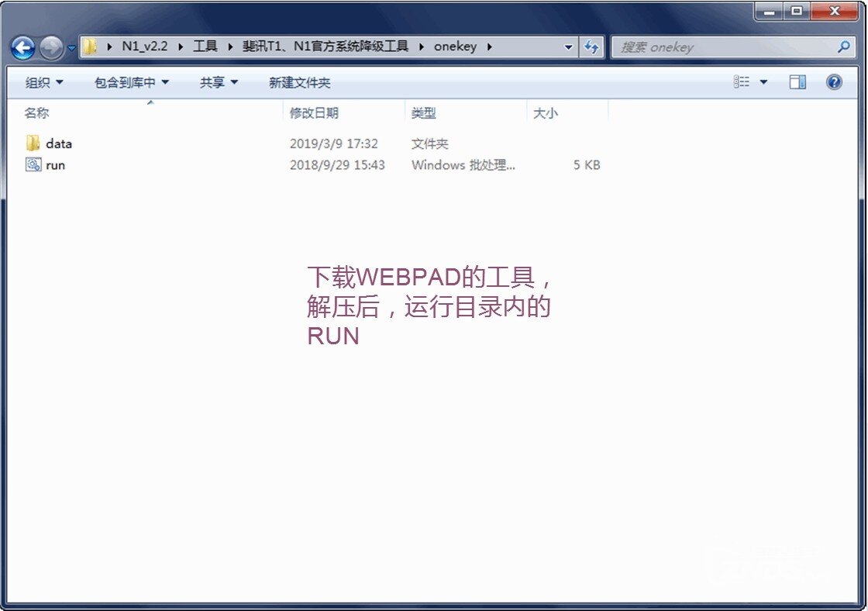This screenshot has height=611, width=868.
Task: Change view with the view mode icon
Action: click(741, 82)
